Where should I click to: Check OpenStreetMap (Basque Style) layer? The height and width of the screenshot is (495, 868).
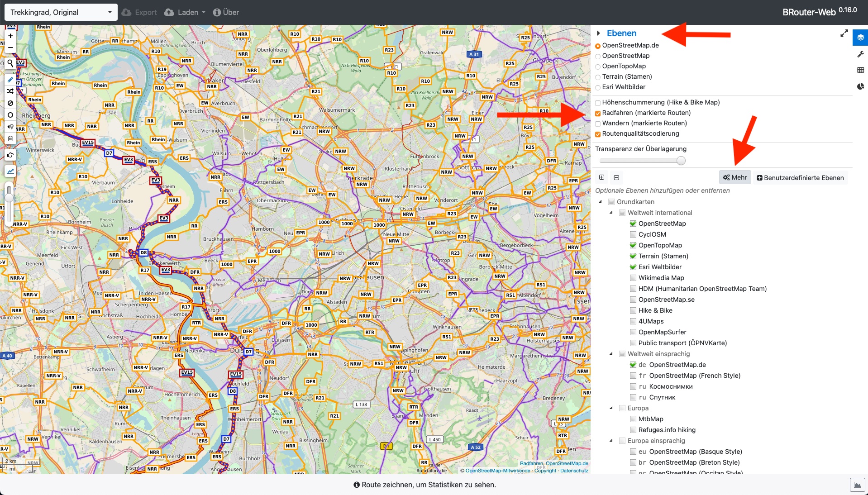[633, 452]
